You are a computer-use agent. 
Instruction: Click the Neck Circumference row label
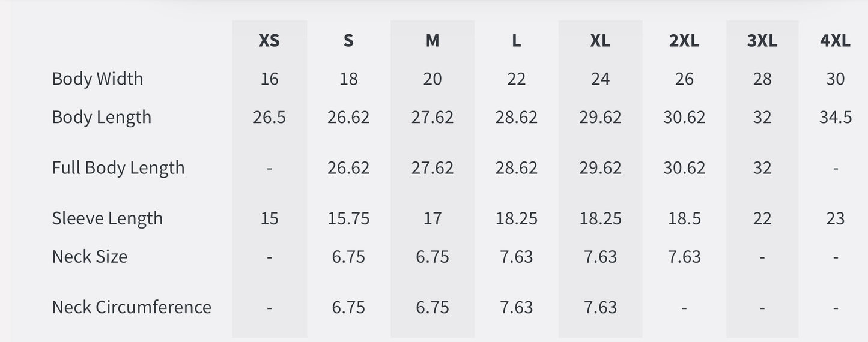132,307
